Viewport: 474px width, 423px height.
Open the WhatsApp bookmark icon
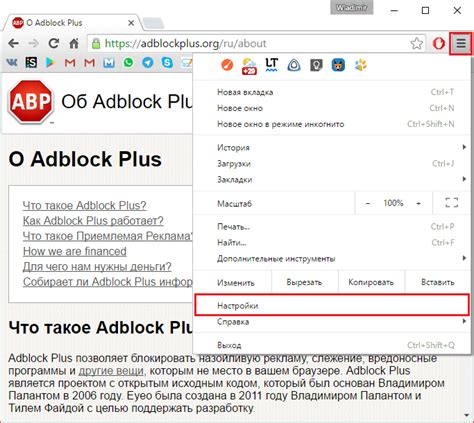click(x=128, y=62)
